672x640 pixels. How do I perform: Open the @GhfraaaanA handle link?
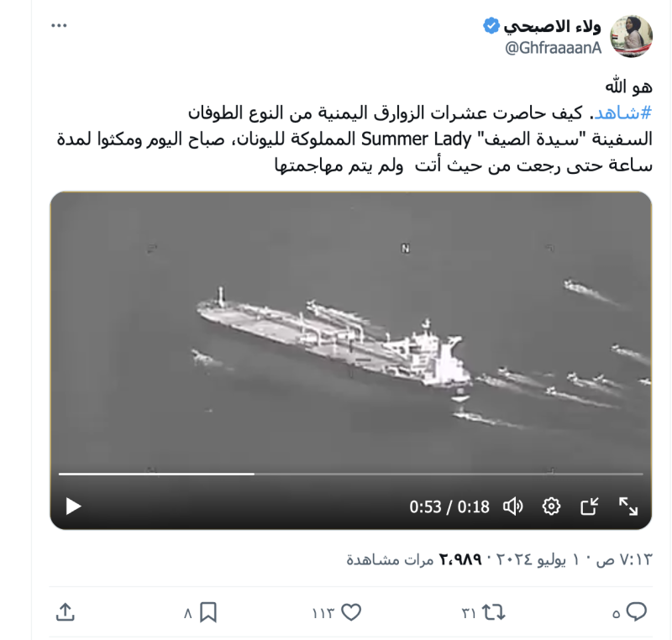553,48
